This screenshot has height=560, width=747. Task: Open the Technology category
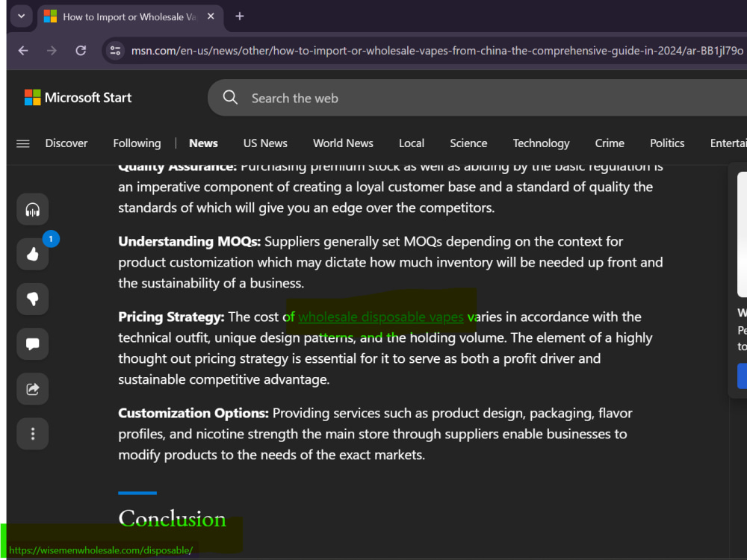pos(541,143)
